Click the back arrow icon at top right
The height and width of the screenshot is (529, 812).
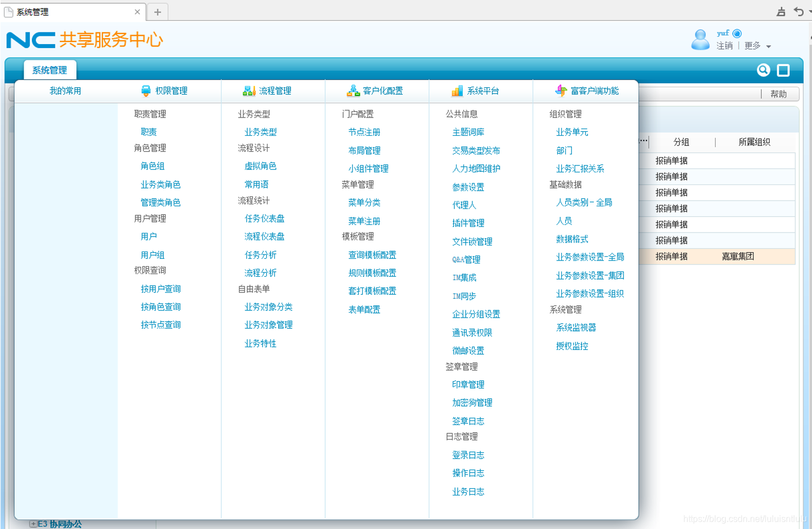click(799, 12)
